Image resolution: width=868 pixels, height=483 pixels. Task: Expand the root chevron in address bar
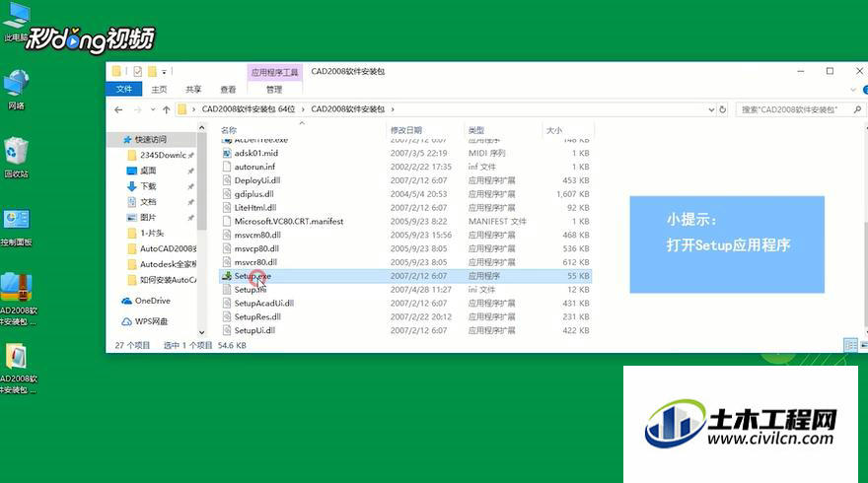pos(193,109)
